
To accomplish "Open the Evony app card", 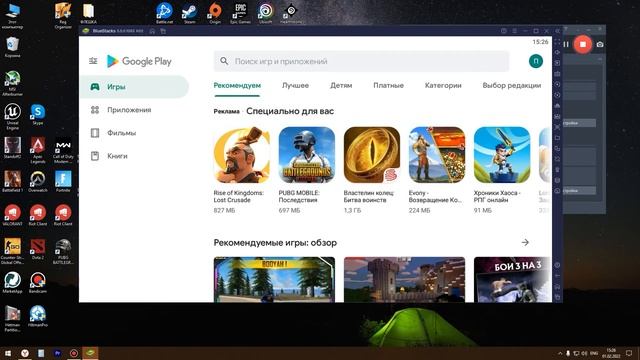I will click(437, 170).
